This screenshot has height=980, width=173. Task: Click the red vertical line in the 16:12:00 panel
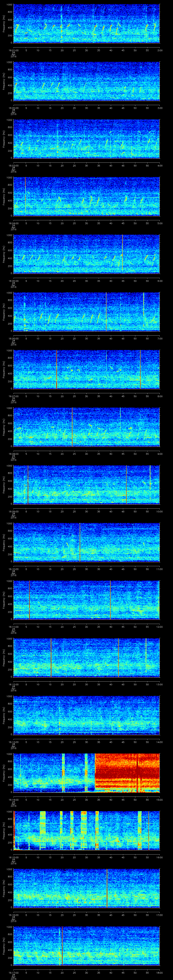tap(51, 657)
